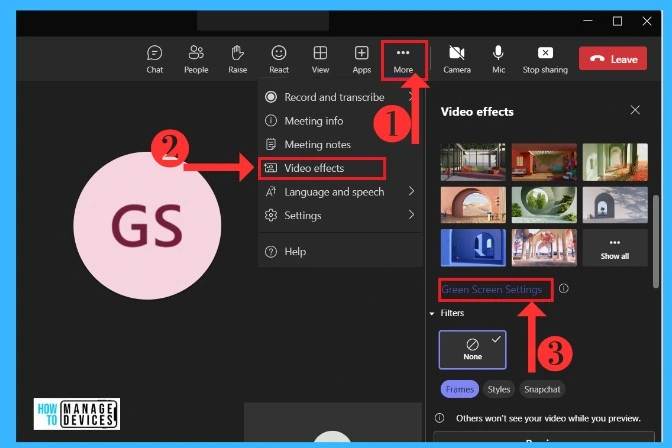Show the People list
Viewport: 672px width, 448px height.
pyautogui.click(x=196, y=59)
